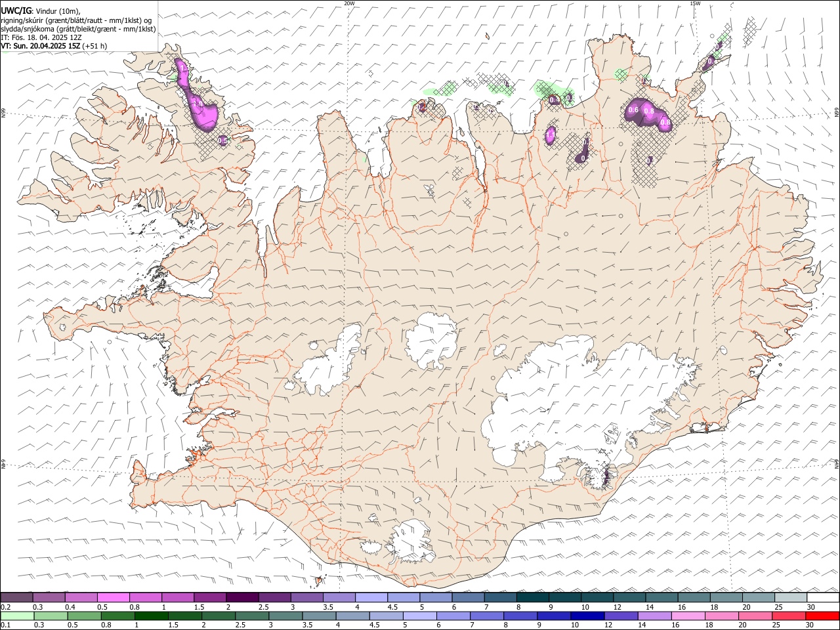Select the 'slydda/snjókoma' legend description line

pos(78,29)
